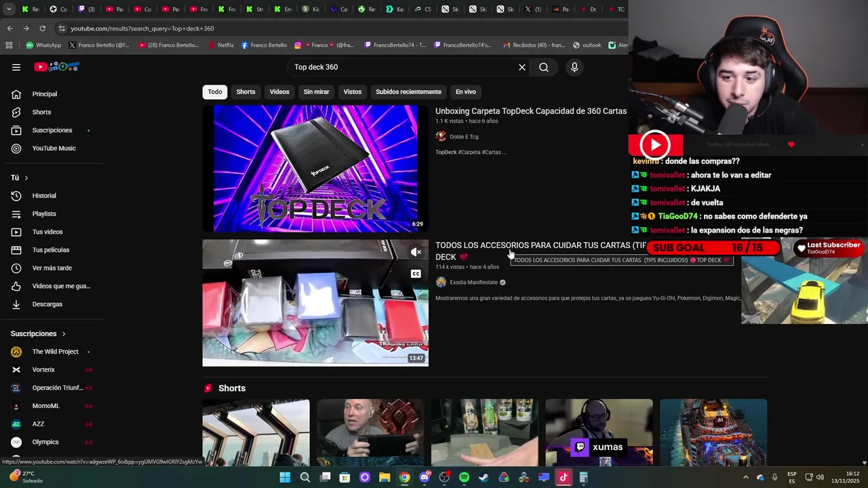Open the Short thumbnail labeled xumas
868x488 pixels.
(x=599, y=432)
